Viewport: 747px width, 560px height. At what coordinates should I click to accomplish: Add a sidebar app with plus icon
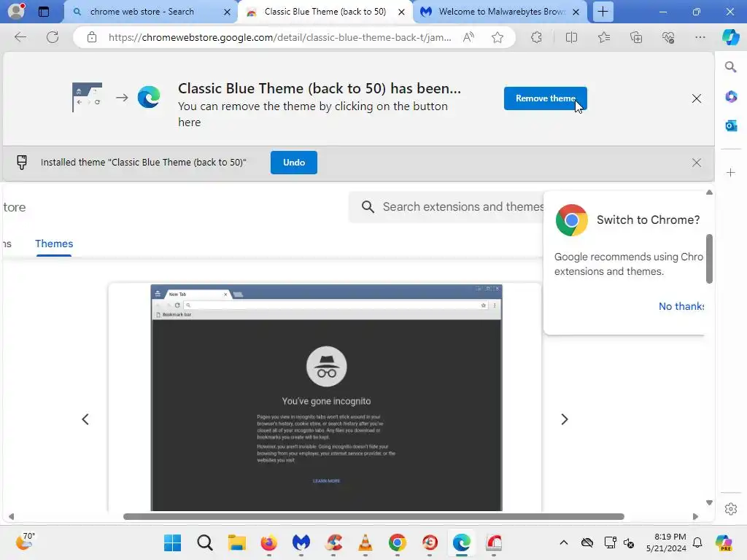[x=731, y=172]
